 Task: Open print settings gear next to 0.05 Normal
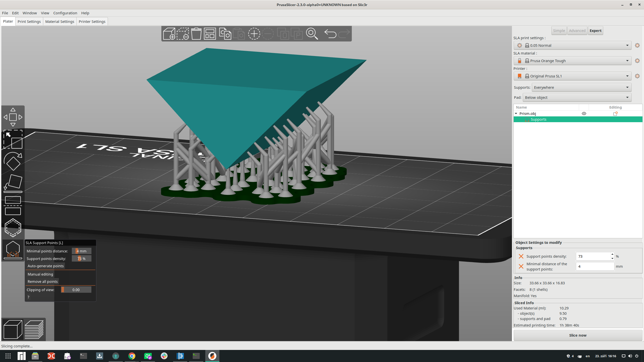coord(637,46)
